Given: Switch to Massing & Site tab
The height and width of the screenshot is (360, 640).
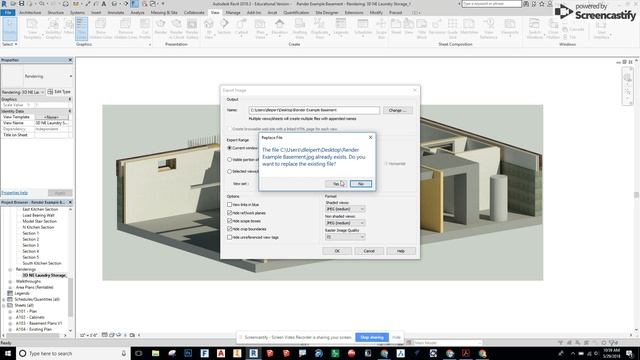Looking at the screenshot, I should 164,13.
